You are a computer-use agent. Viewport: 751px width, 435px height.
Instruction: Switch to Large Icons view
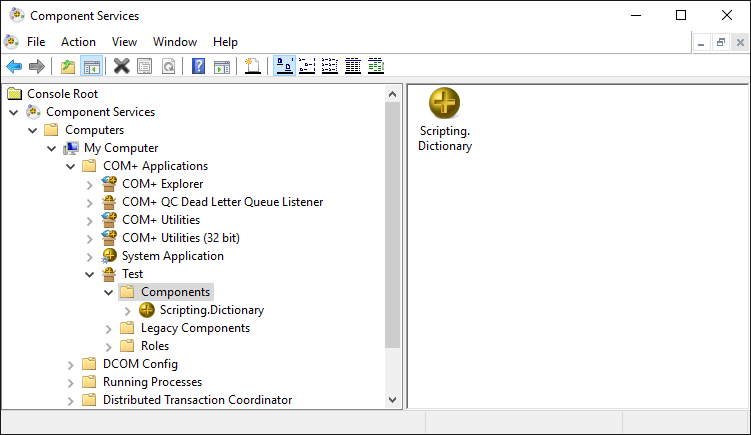(x=284, y=66)
